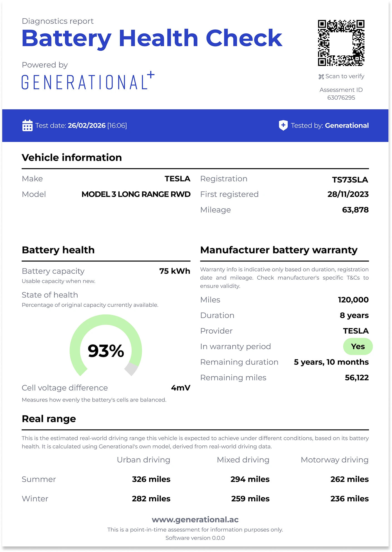Click the Summer row label
The height and width of the screenshot is (552, 392).
coord(39,479)
